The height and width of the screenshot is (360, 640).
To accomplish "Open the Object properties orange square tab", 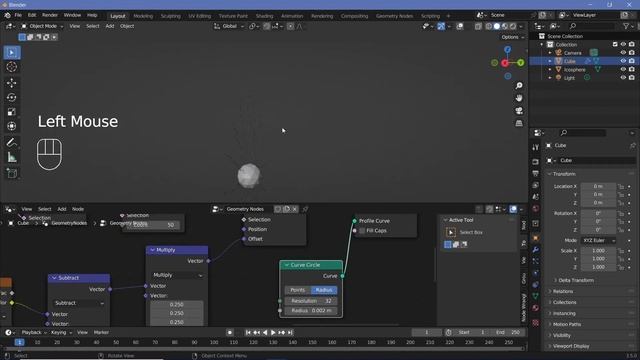I will pos(536,238).
